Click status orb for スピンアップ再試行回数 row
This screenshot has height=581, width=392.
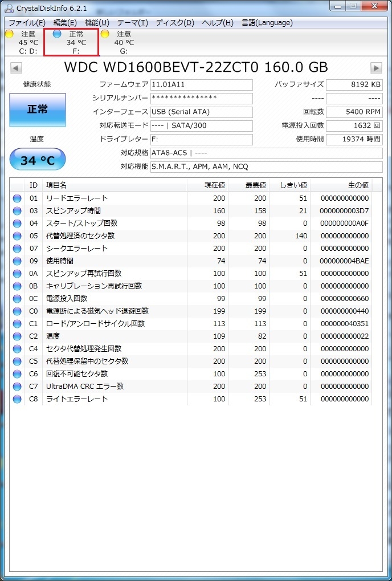(x=17, y=274)
